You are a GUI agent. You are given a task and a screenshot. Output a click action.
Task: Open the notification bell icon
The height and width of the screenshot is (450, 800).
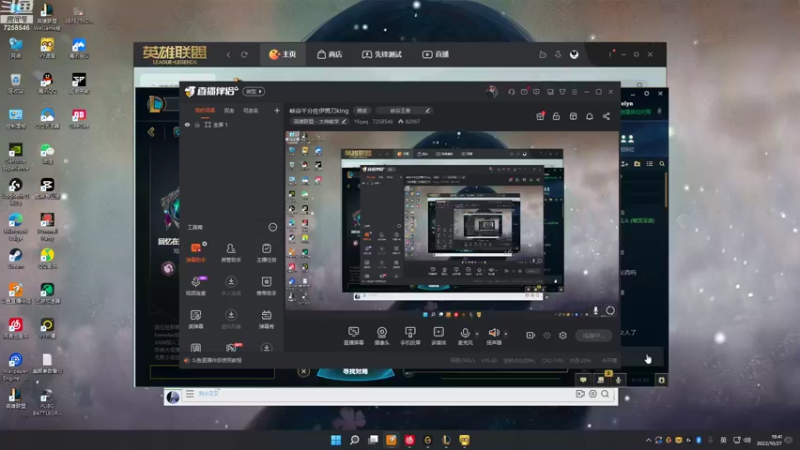589,116
